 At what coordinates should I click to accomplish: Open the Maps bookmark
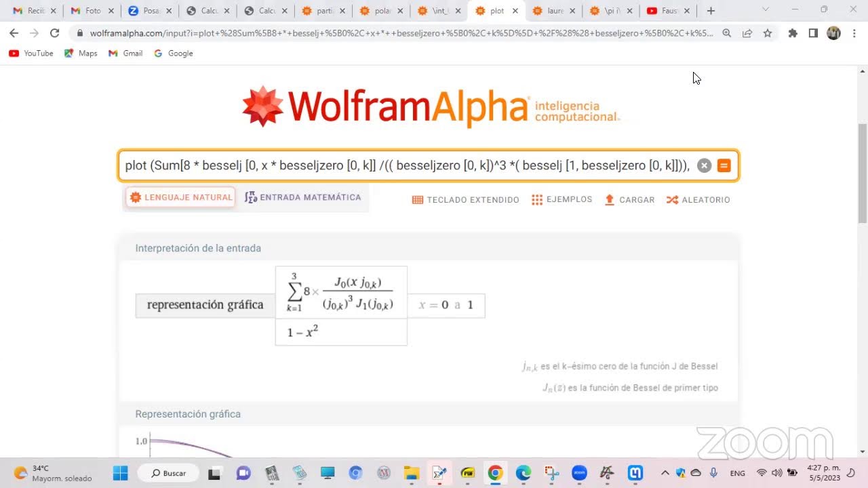(81, 53)
